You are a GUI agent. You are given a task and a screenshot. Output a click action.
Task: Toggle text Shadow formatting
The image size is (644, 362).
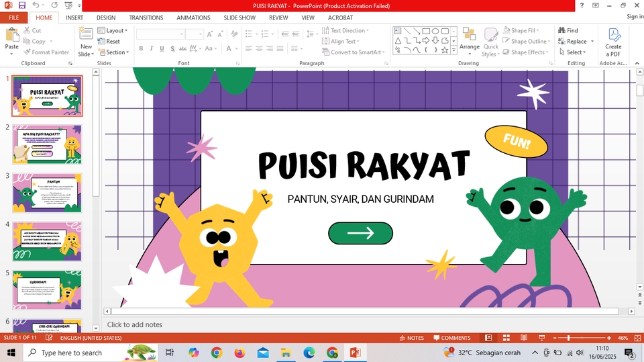click(x=172, y=48)
